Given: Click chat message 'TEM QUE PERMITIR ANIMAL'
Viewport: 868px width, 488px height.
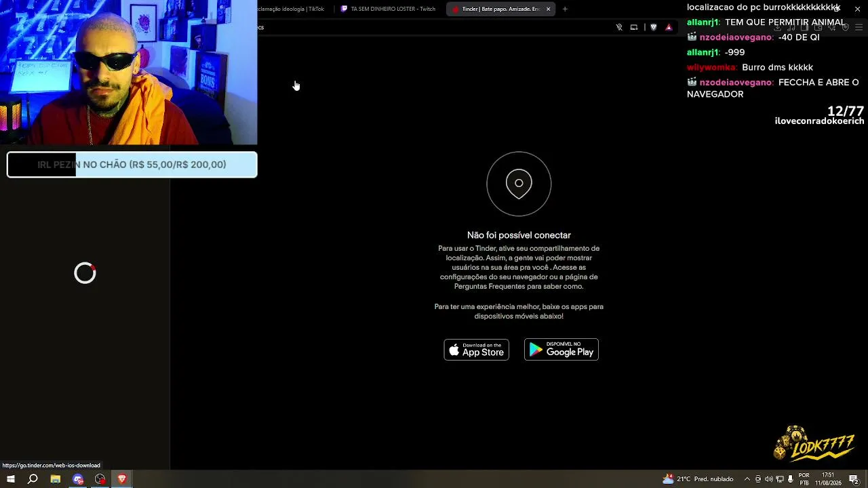Looking at the screenshot, I should click(x=785, y=22).
